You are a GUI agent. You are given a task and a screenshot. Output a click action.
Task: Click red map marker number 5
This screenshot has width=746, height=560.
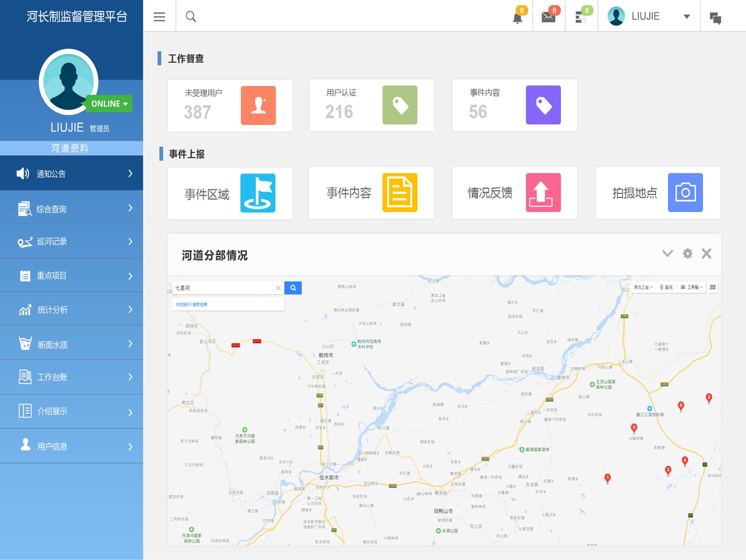click(x=634, y=428)
